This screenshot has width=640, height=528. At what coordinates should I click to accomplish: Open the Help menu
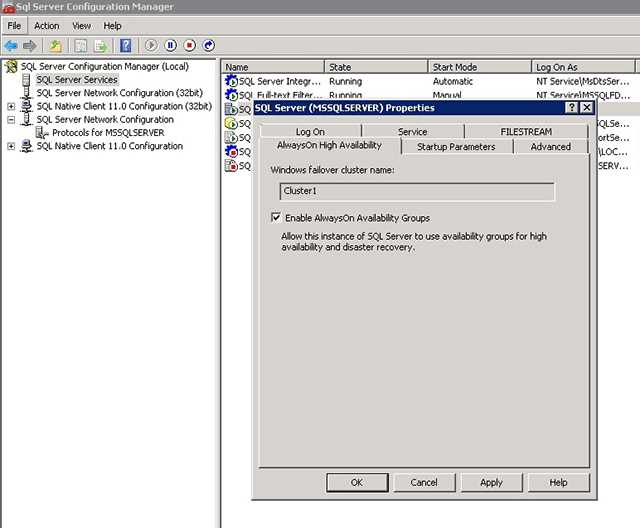coord(112,26)
